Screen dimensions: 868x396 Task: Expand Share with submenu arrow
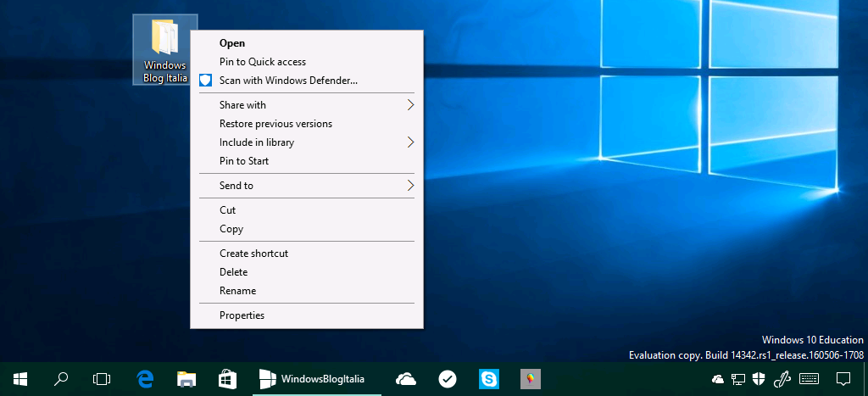[410, 104]
